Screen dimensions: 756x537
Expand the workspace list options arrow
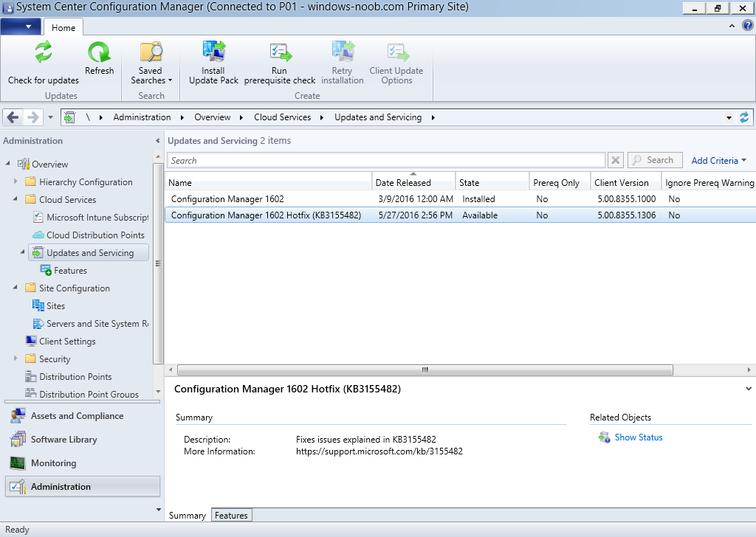click(x=159, y=510)
